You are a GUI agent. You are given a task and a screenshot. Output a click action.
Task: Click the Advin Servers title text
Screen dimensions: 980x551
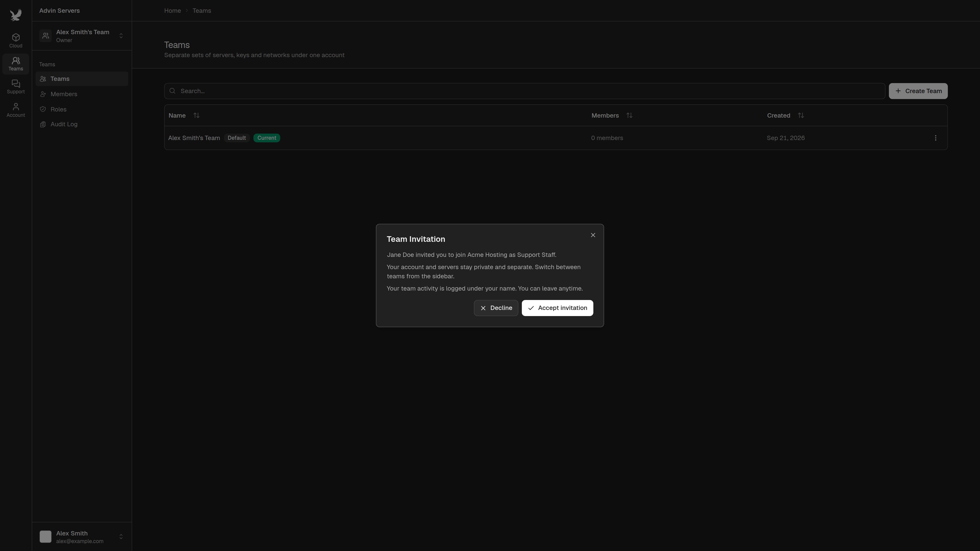point(59,11)
